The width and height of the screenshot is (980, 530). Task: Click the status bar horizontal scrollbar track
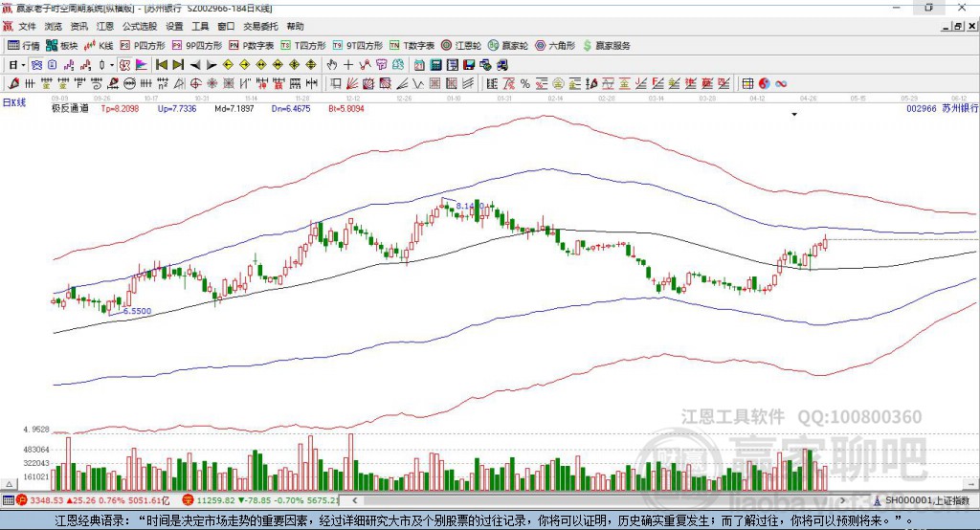click(x=598, y=500)
